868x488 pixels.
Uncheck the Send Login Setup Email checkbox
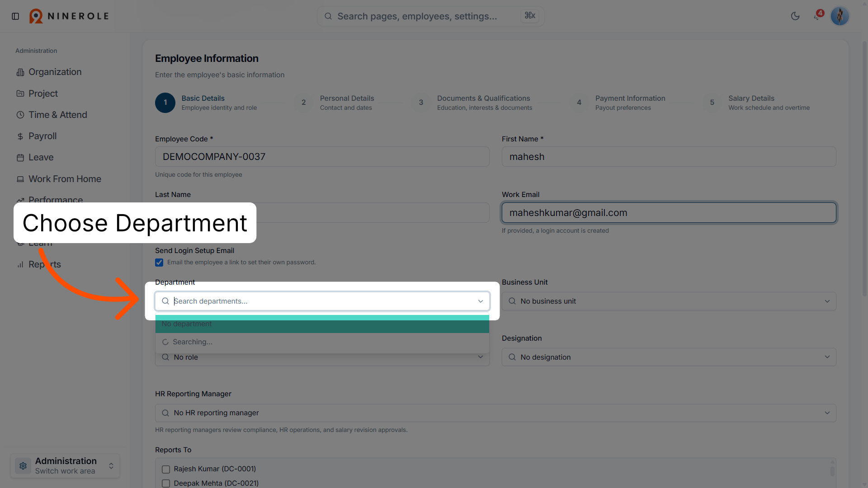click(159, 263)
